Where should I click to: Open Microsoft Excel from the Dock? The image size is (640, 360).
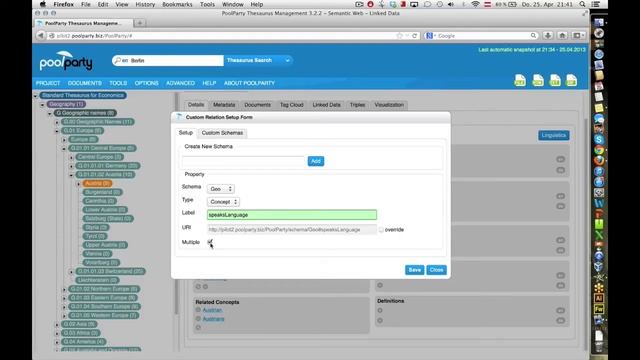click(x=599, y=235)
